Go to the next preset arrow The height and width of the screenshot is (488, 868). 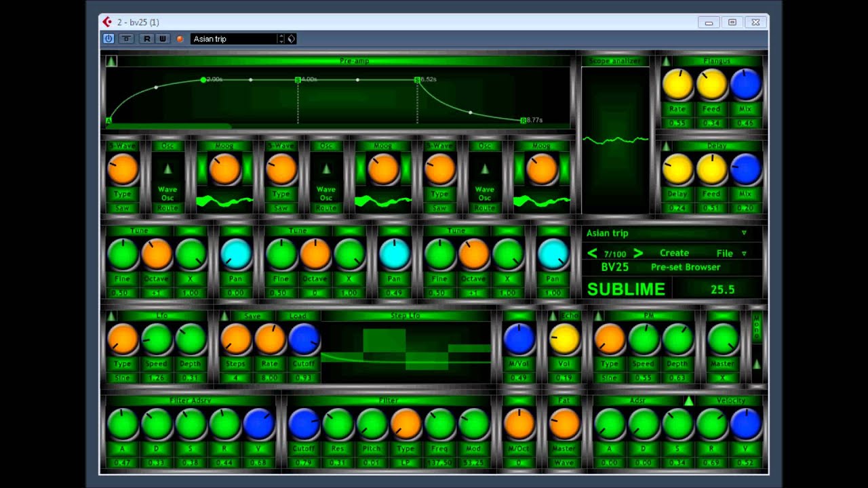pyautogui.click(x=637, y=253)
